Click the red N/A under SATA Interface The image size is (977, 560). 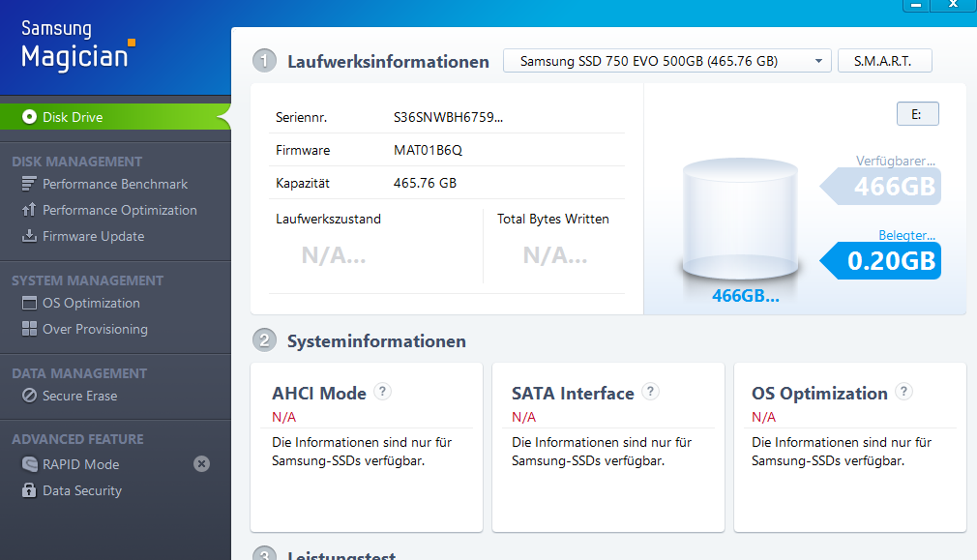click(x=523, y=418)
